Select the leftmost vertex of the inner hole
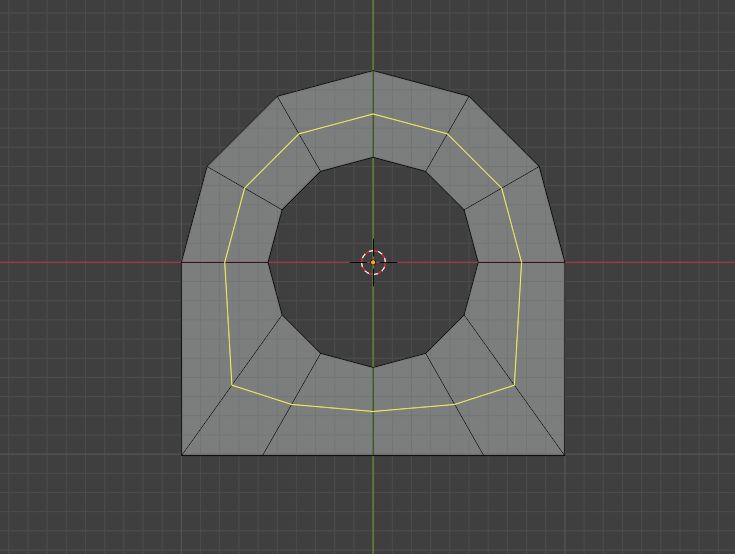Viewport: 735px width, 554px height. (268, 262)
